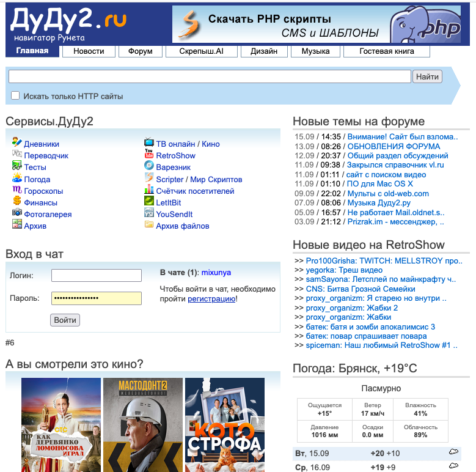The height and width of the screenshot is (472, 476).
Task: Open forum topic Внимание! Сайт был взлома..
Action: pos(403,137)
